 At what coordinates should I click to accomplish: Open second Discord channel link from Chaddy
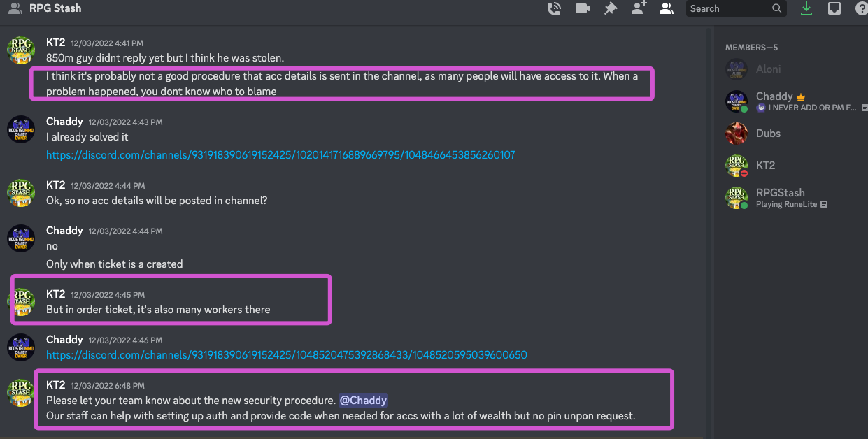(x=287, y=355)
